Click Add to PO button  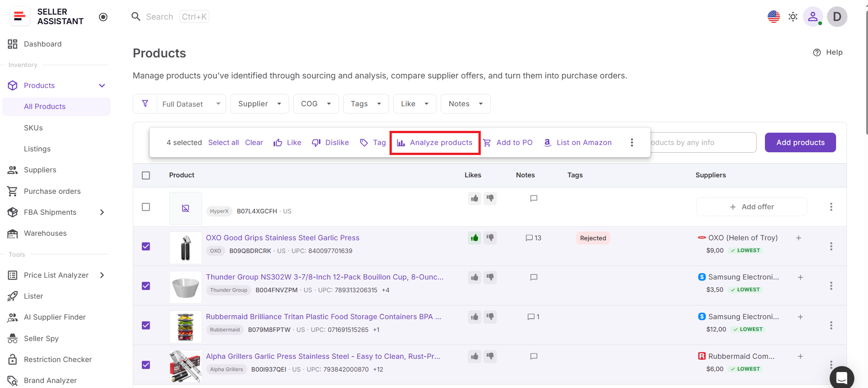[508, 143]
